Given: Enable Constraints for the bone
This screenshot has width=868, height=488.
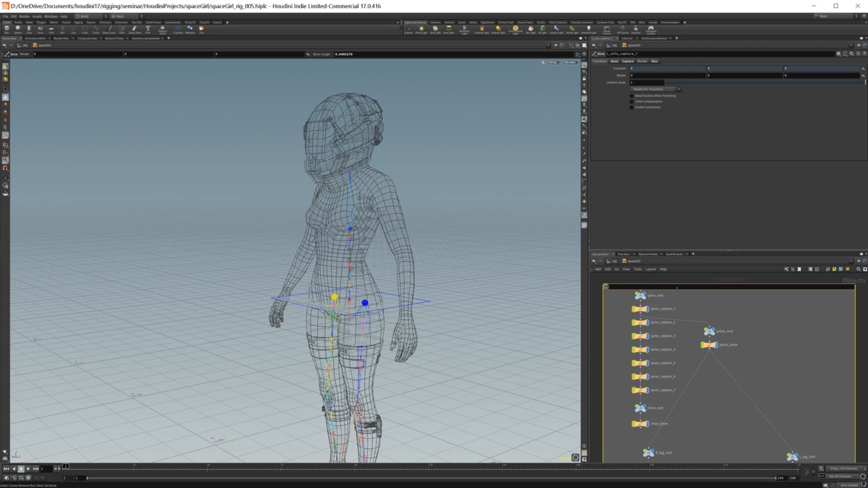Looking at the screenshot, I should coord(631,106).
